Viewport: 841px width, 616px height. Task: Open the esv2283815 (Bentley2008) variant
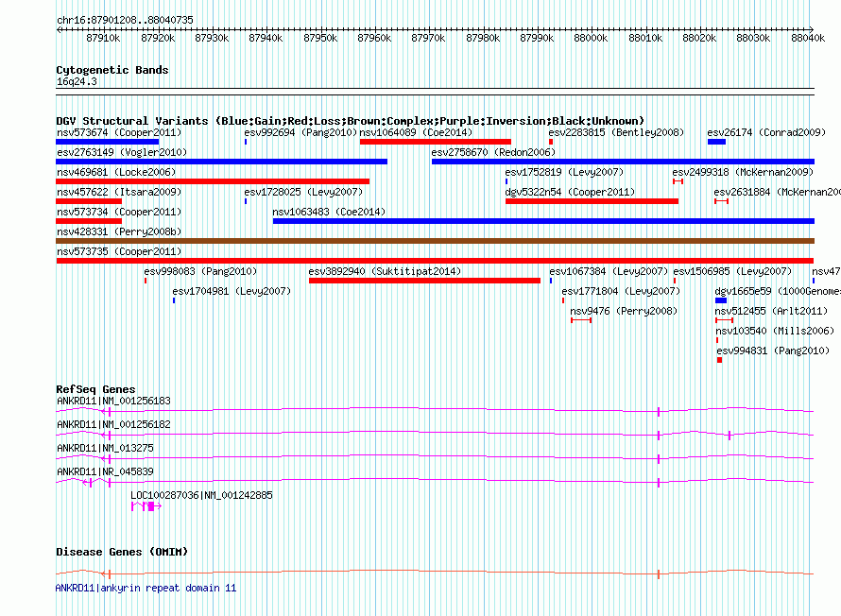click(x=616, y=132)
